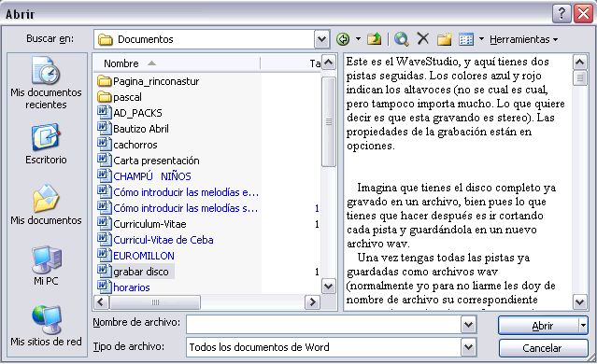Select the Escritorio shortcut
This screenshot has height=364, width=597.
pyautogui.click(x=46, y=144)
